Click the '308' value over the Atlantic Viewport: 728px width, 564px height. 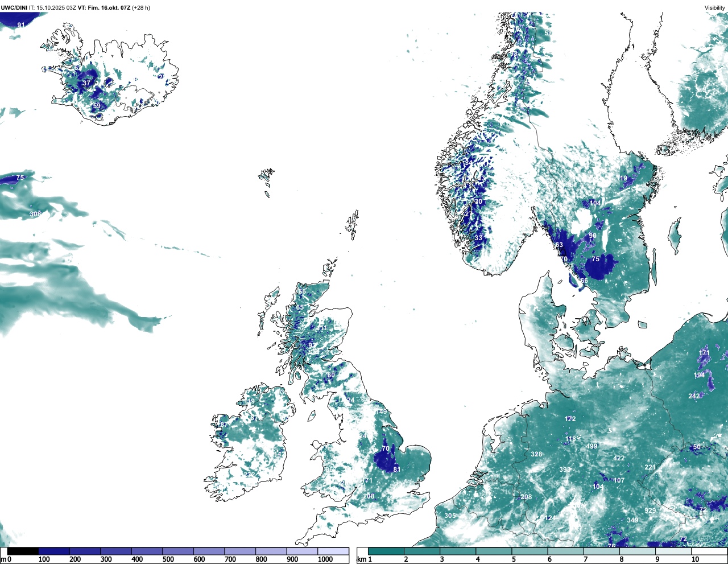pos(35,214)
